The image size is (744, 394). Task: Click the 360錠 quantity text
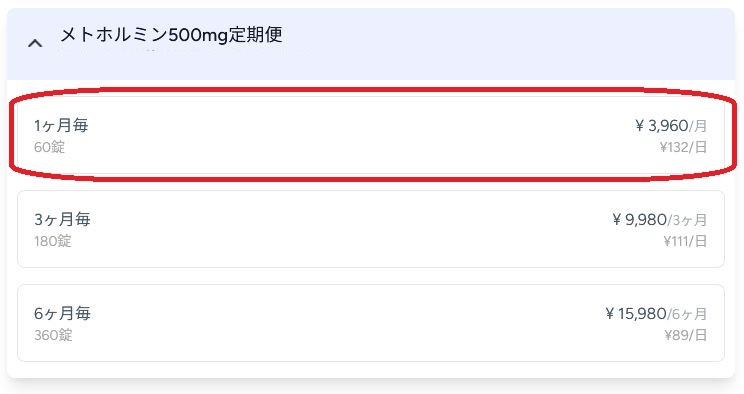53,335
